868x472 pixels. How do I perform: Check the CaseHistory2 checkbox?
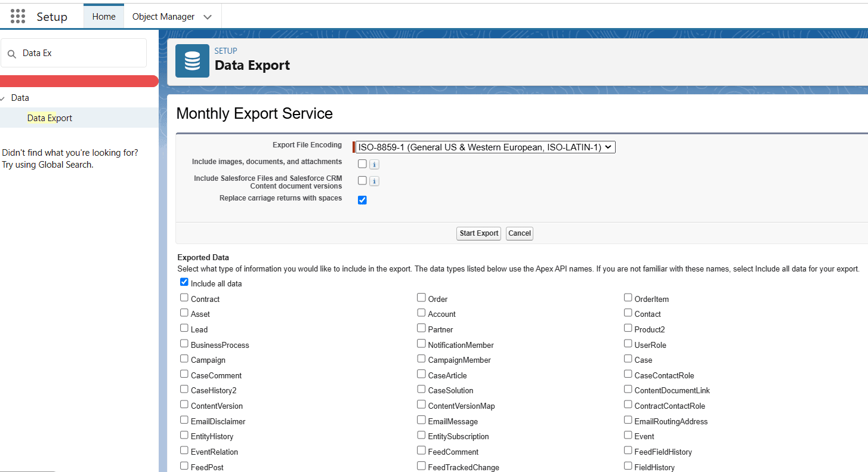point(184,389)
